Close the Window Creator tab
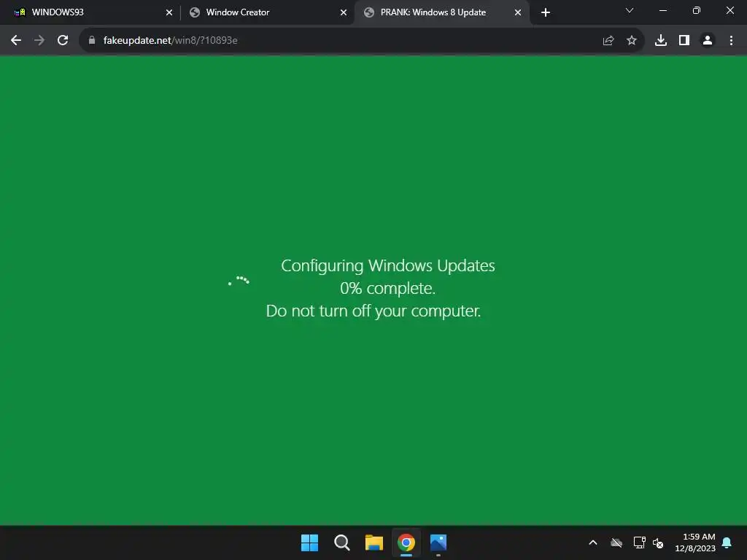The height and width of the screenshot is (560, 747). (x=344, y=12)
